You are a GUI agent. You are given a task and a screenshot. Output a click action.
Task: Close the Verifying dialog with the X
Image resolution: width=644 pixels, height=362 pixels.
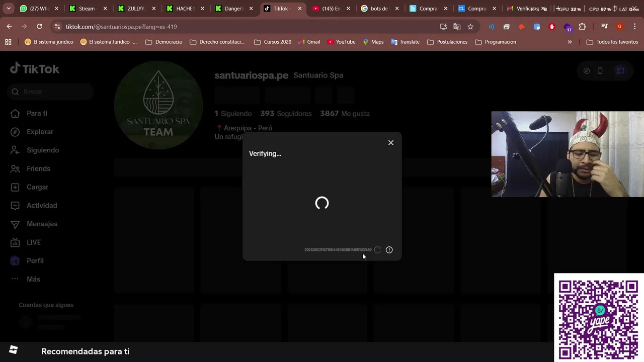391,143
